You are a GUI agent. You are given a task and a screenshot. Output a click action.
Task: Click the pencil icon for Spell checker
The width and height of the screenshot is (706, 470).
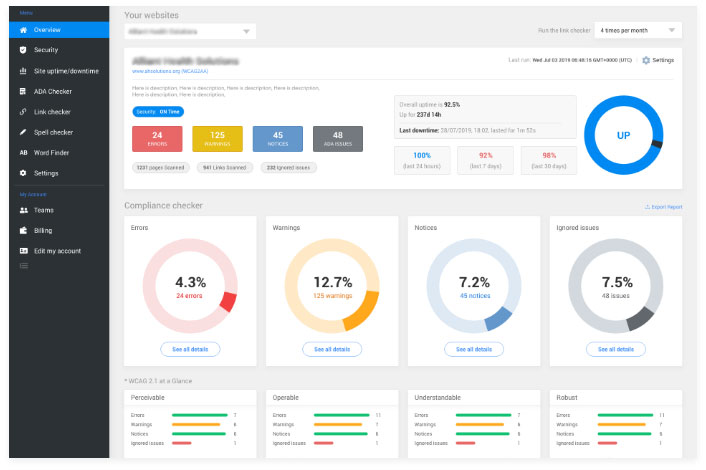[23, 132]
